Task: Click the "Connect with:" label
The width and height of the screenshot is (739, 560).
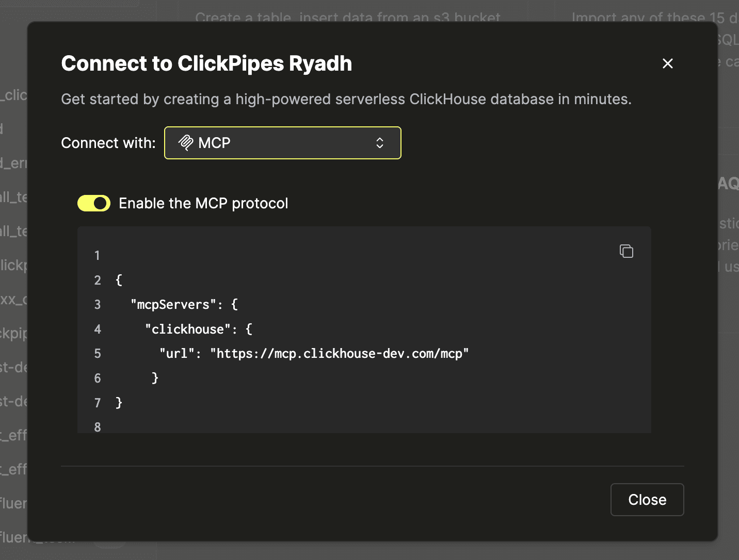Action: coord(108,143)
